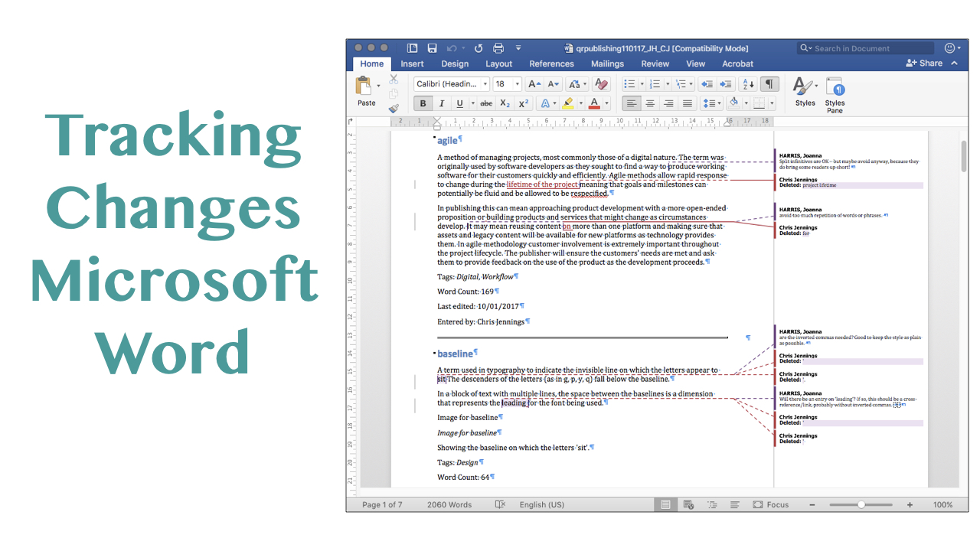Click the Decrease Indent icon

point(707,84)
